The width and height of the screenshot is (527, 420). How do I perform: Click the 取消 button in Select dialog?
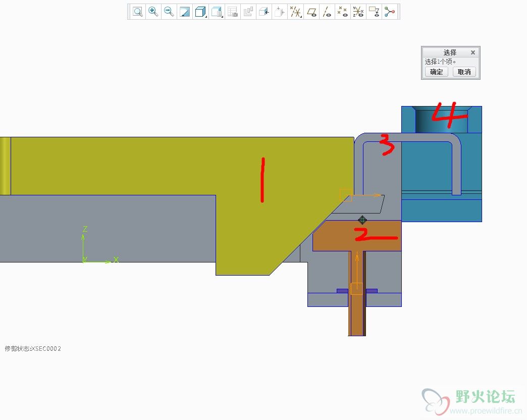[464, 72]
